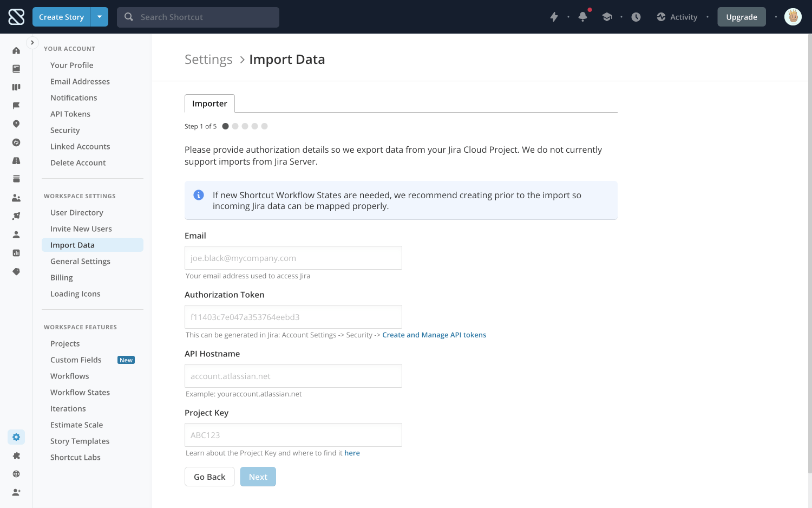The width and height of the screenshot is (812, 508).
Task: Open the kanban board columns icon
Action: [x=16, y=87]
